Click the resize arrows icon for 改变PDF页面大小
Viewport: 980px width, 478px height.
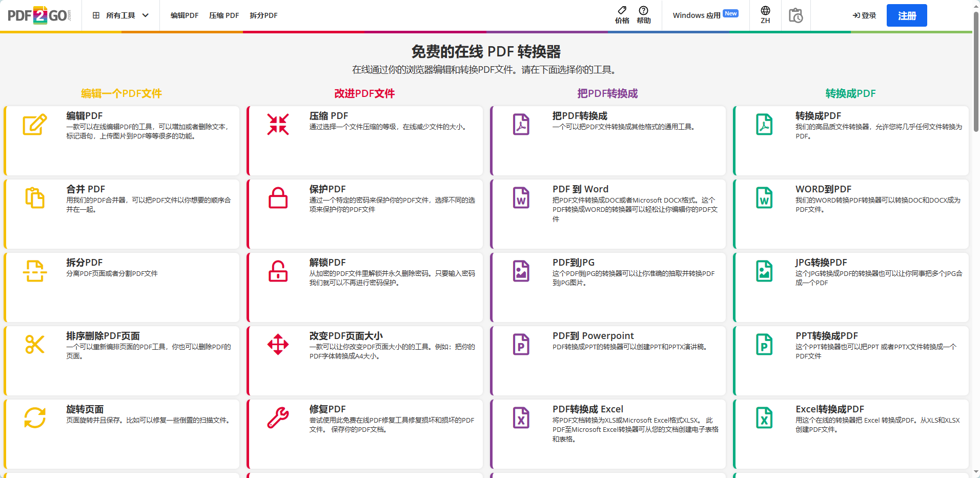pyautogui.click(x=278, y=345)
